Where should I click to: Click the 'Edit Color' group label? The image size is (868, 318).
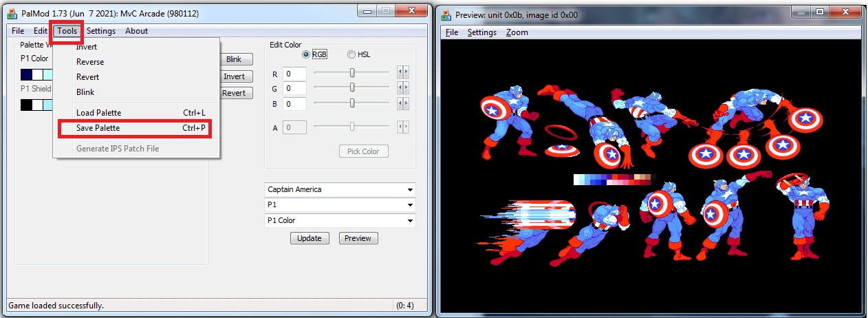[285, 45]
